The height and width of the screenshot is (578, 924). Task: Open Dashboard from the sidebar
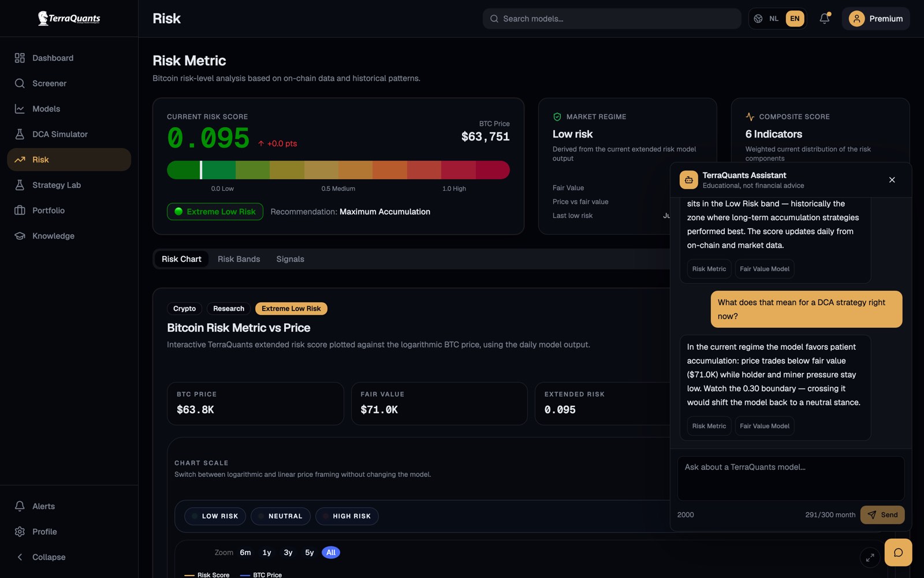(69, 58)
